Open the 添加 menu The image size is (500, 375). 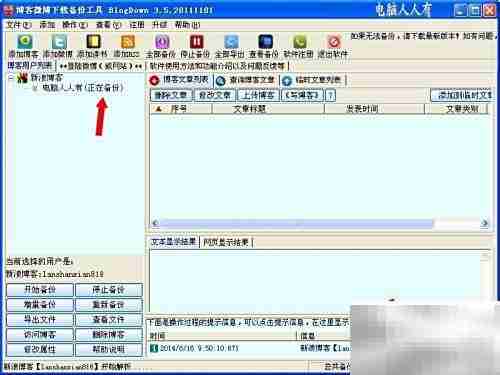47,25
